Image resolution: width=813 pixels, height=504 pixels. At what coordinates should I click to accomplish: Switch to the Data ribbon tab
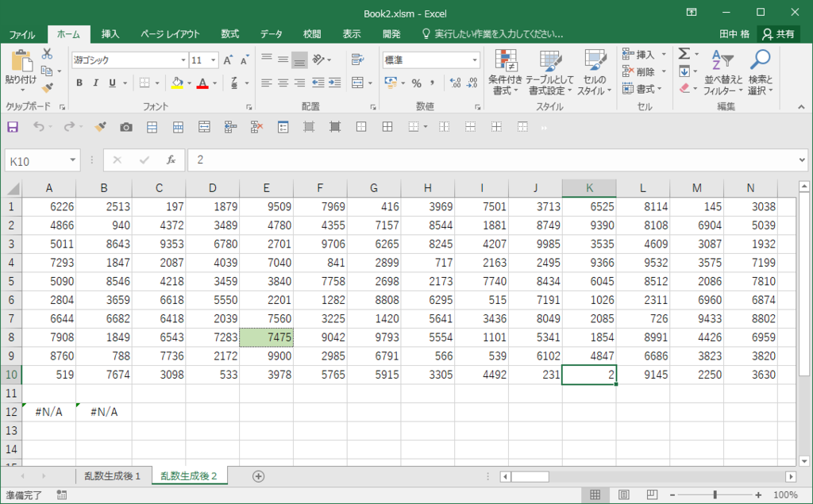click(x=272, y=34)
